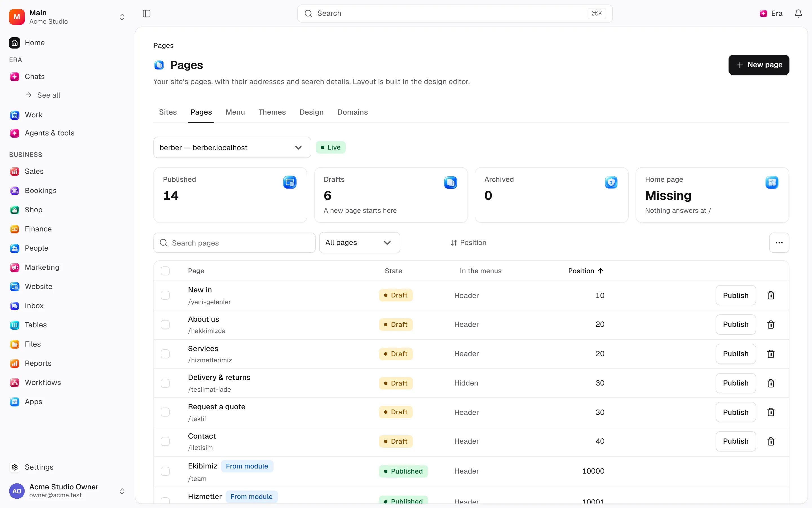Select the New in row checkbox
Image resolution: width=812 pixels, height=508 pixels.
tap(165, 295)
